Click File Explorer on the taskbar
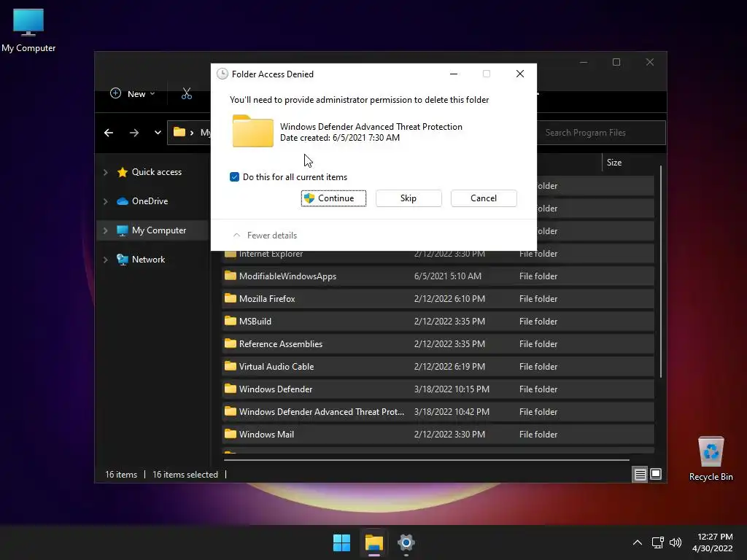747x560 pixels. [374, 542]
